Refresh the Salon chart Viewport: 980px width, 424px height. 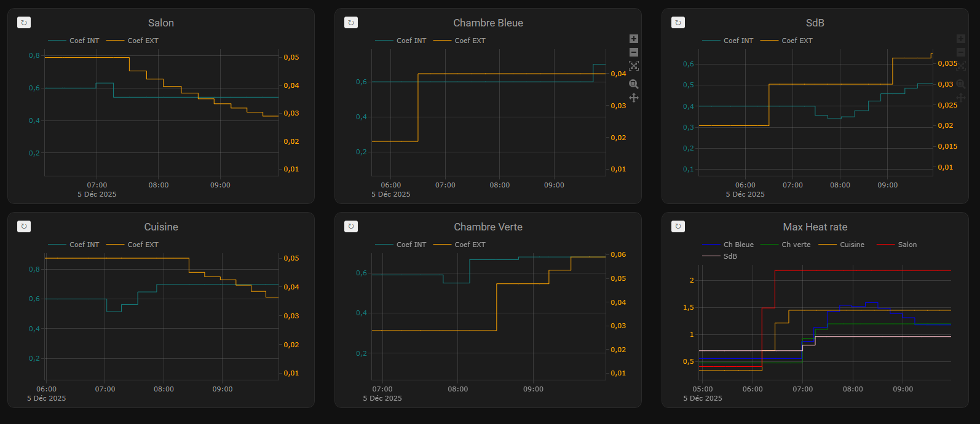[x=24, y=23]
